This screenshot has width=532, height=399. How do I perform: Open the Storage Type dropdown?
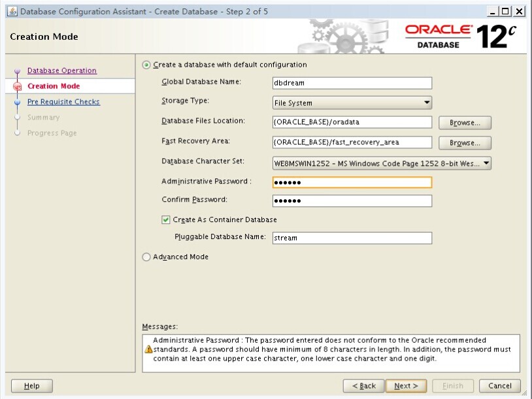(352, 103)
